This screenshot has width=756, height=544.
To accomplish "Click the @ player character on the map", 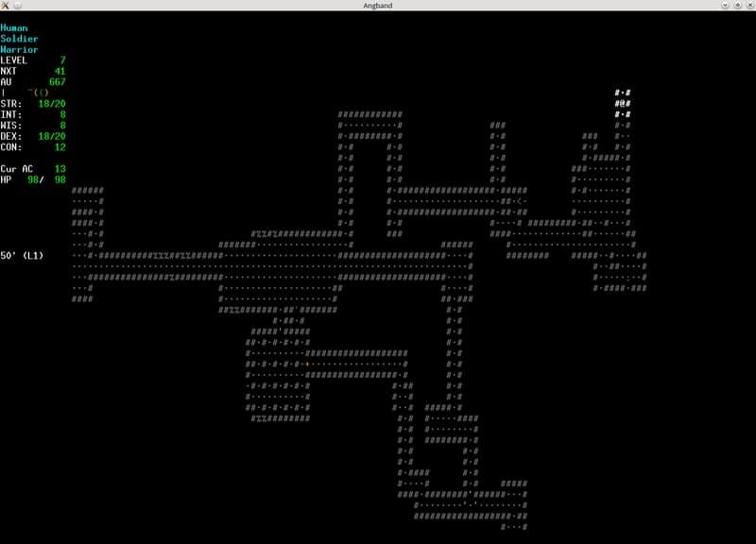I will point(623,104).
